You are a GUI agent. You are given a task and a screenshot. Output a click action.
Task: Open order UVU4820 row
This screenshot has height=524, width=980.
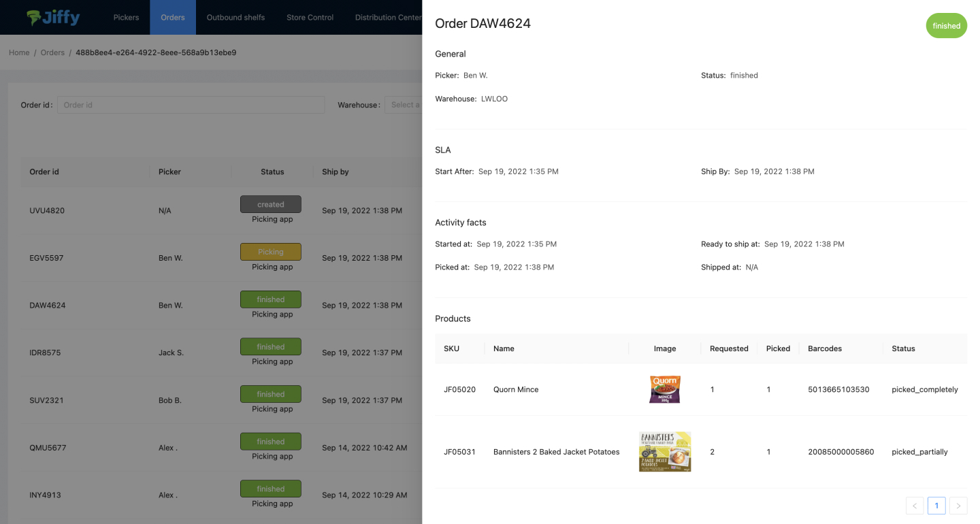47,211
